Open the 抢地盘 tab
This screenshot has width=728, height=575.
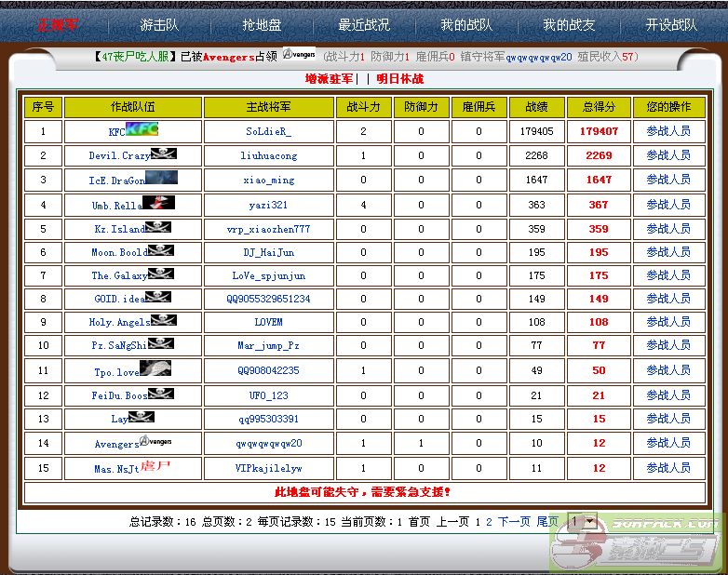(261, 25)
